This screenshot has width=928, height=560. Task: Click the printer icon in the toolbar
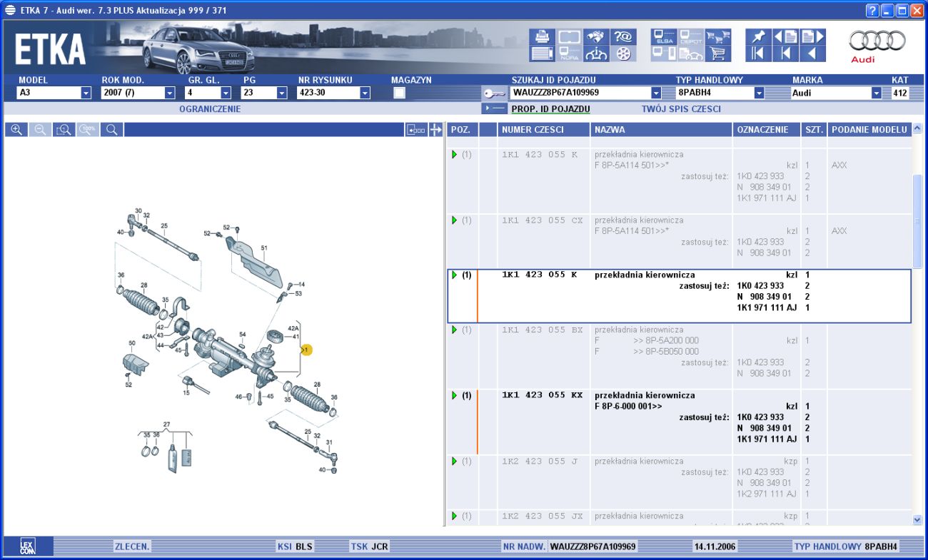[541, 36]
